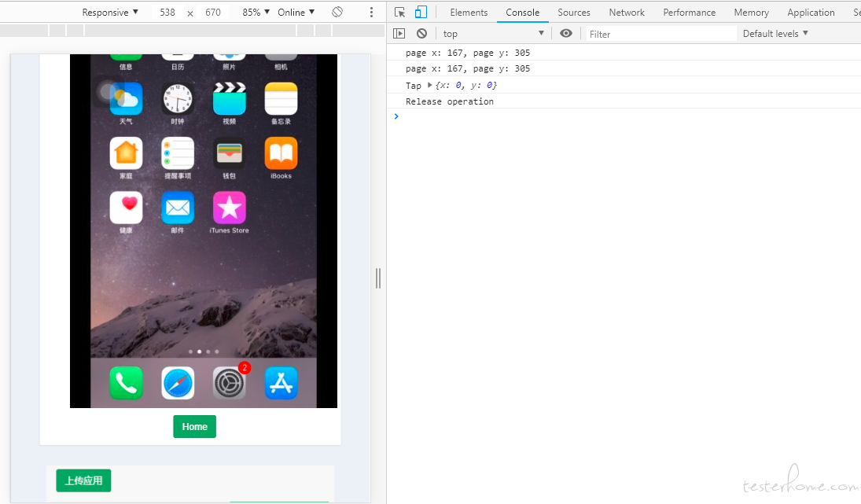The image size is (861, 504).
Task: Launch the iBooks app
Action: 281,153
